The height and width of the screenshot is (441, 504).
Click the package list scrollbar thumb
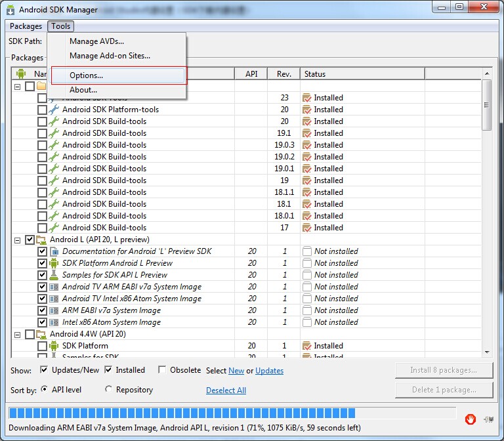[x=487, y=105]
